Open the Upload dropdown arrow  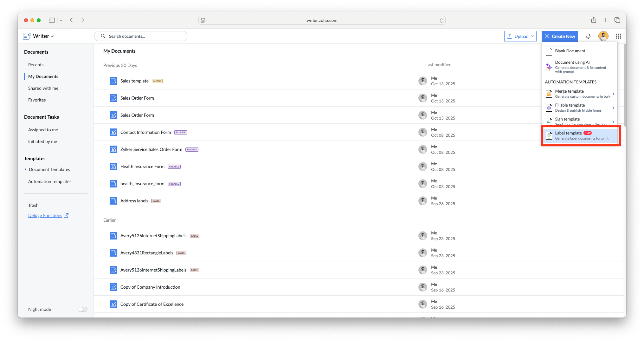coord(532,36)
